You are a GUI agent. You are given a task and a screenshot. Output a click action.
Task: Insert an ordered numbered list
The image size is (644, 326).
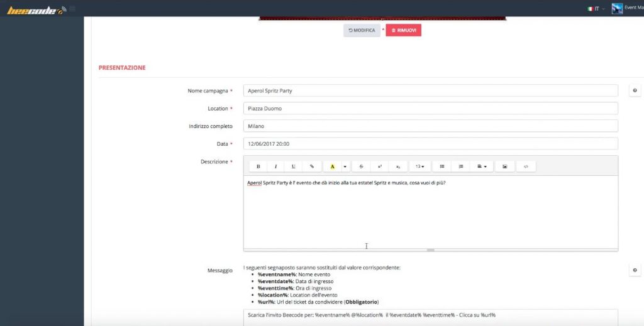tap(461, 166)
